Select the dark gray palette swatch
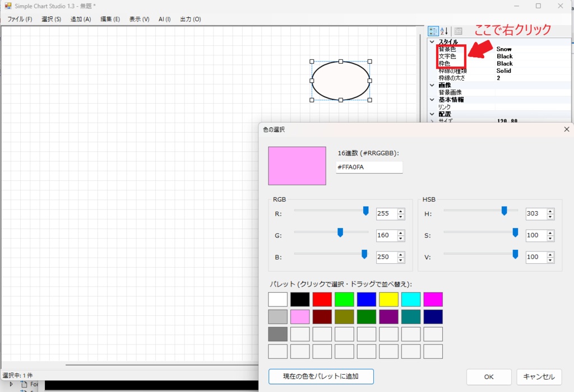 click(x=278, y=334)
